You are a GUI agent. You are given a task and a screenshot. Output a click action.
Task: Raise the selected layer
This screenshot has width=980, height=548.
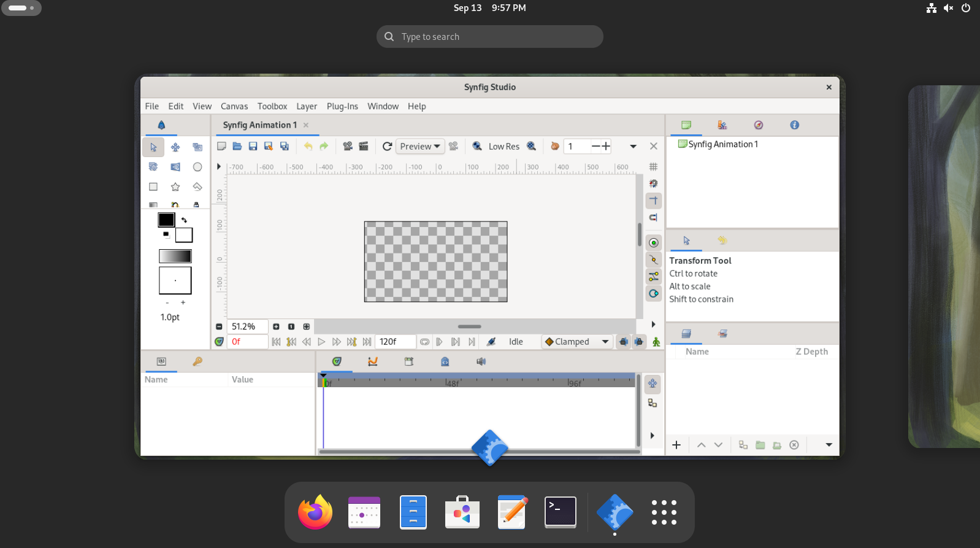pos(702,445)
